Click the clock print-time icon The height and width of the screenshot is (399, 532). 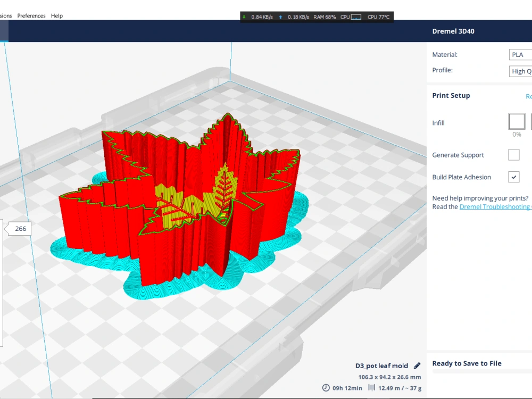tap(326, 387)
